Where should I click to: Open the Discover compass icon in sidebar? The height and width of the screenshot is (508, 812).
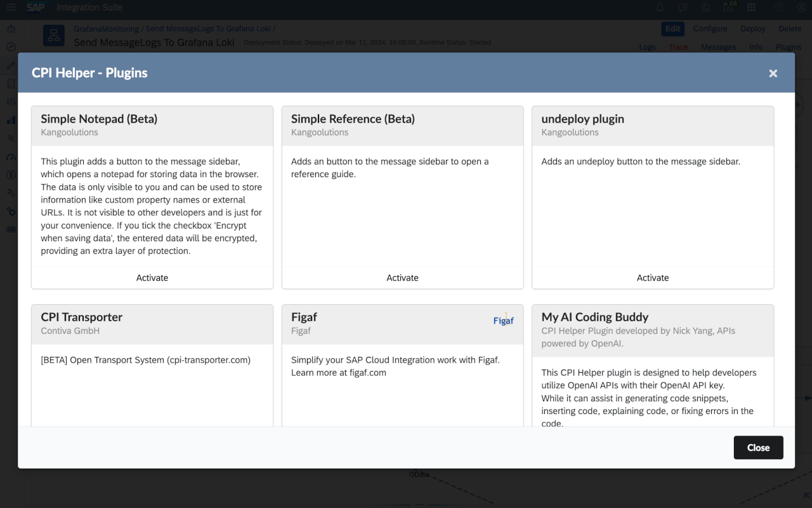point(11,47)
